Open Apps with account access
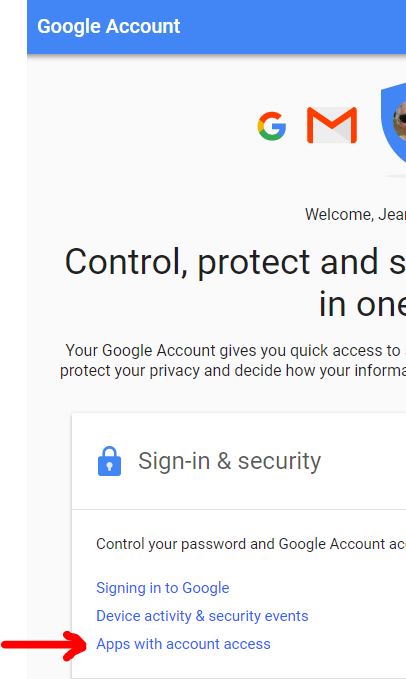Screen dimensions: 406x679 183,644
